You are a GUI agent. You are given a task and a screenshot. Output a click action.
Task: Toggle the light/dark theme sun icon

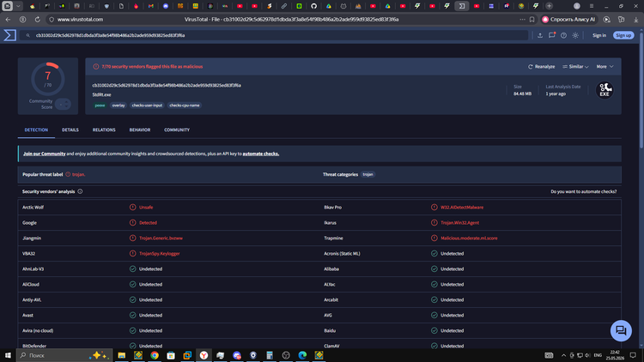click(575, 35)
